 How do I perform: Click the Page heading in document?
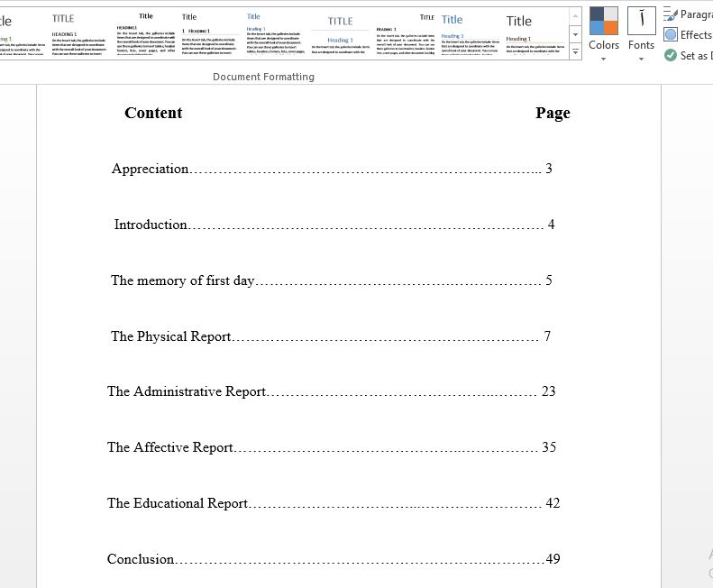[x=553, y=113]
